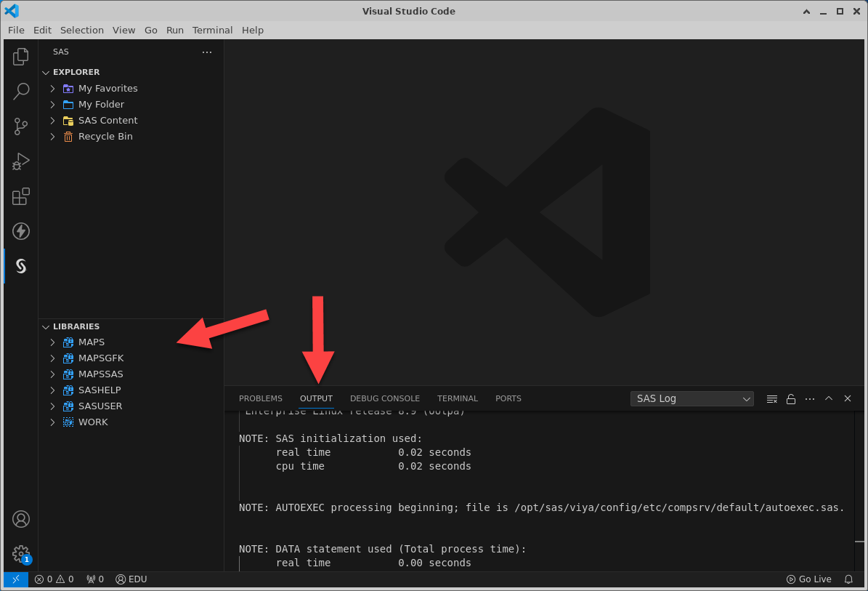Select the SAS extension icon in activity bar

[x=21, y=266]
